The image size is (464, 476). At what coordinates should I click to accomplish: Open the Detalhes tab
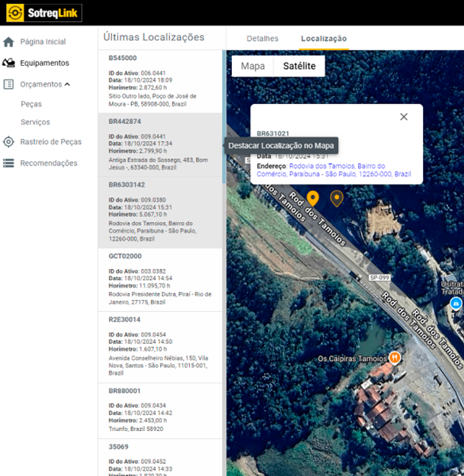pos(262,39)
